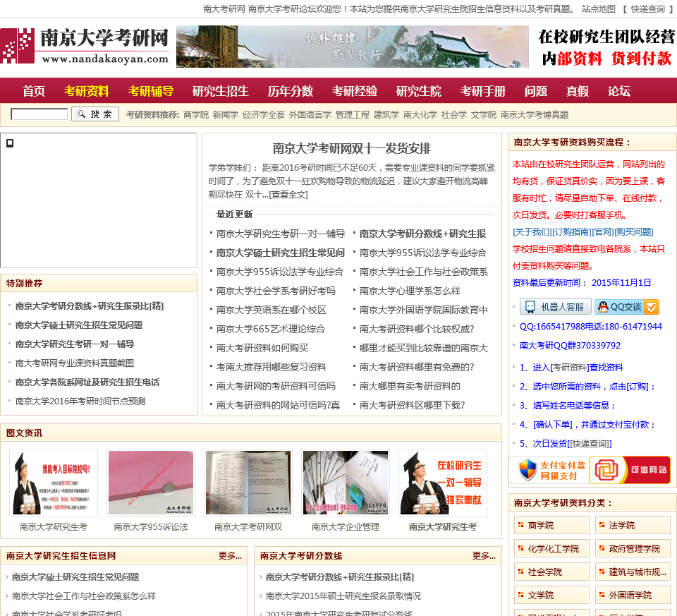Image resolution: width=677 pixels, height=616 pixels.
Task: Click the broken image placeholder icon
Action: [10, 143]
